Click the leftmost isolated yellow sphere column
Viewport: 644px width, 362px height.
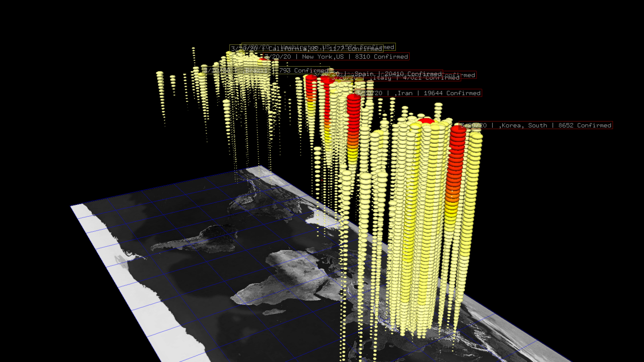(x=160, y=82)
